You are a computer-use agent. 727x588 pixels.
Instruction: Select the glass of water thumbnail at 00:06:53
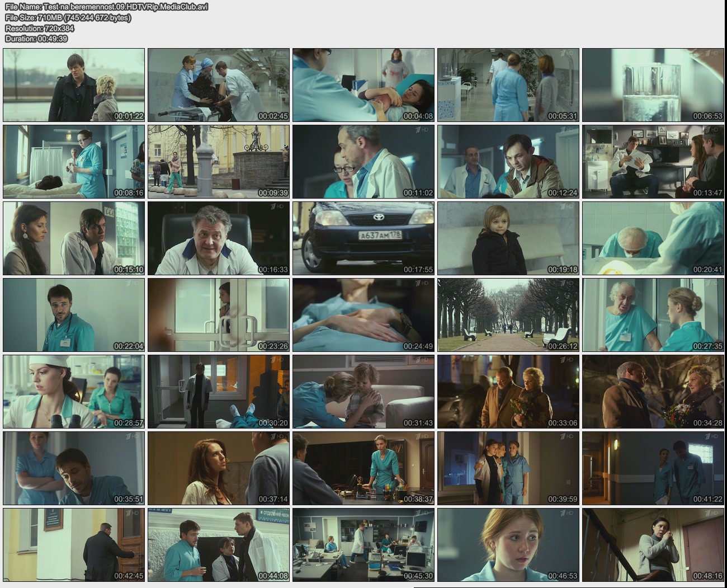(x=653, y=85)
